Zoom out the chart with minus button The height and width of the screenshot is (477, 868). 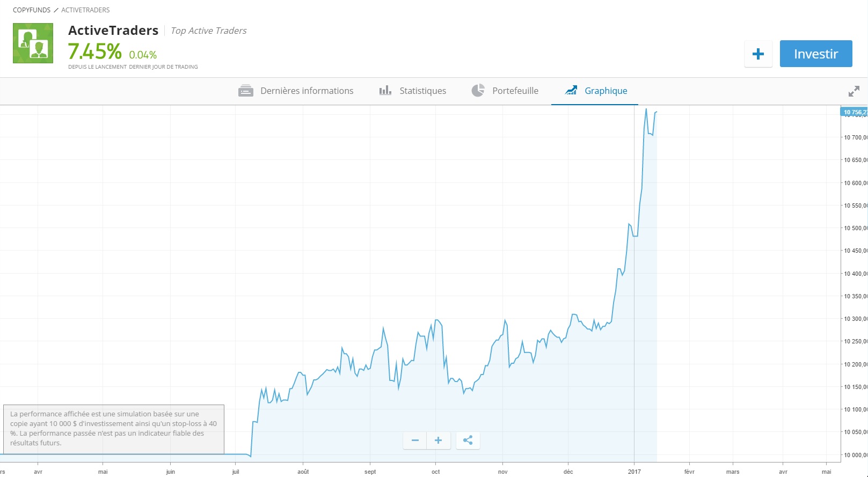click(415, 441)
